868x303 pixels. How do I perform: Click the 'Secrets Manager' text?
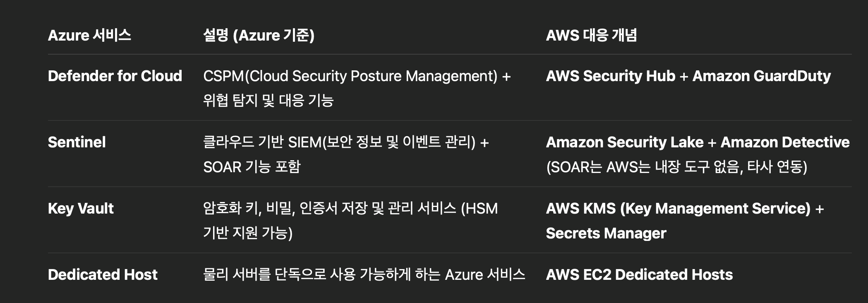[x=606, y=233]
